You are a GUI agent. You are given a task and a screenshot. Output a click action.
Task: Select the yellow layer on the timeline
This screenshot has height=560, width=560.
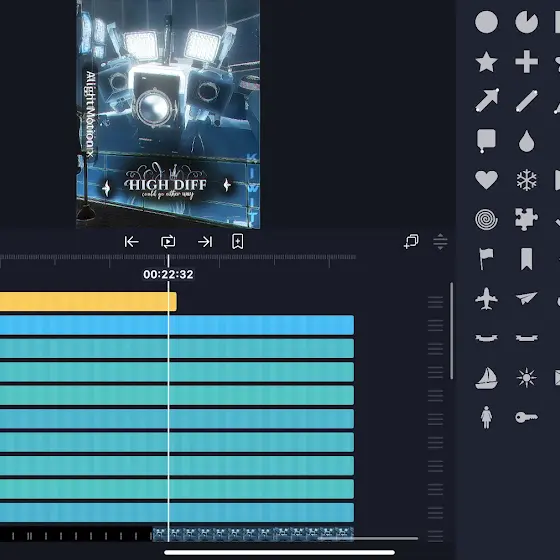pyautogui.click(x=88, y=301)
